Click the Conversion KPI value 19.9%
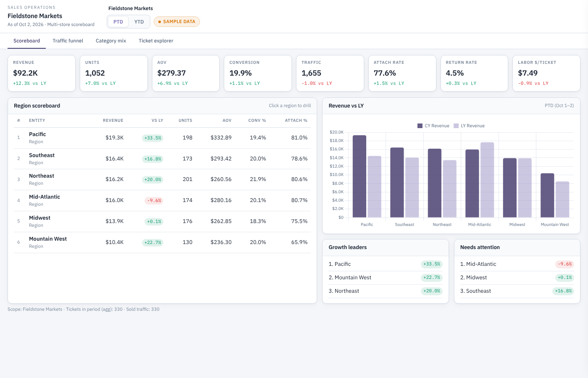This screenshot has width=588, height=378. pos(241,73)
